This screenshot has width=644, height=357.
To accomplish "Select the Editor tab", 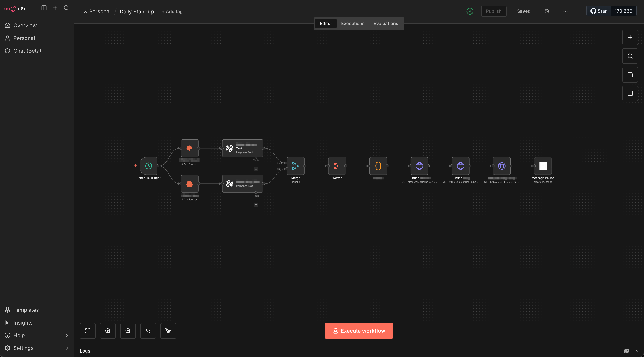I will pos(326,24).
